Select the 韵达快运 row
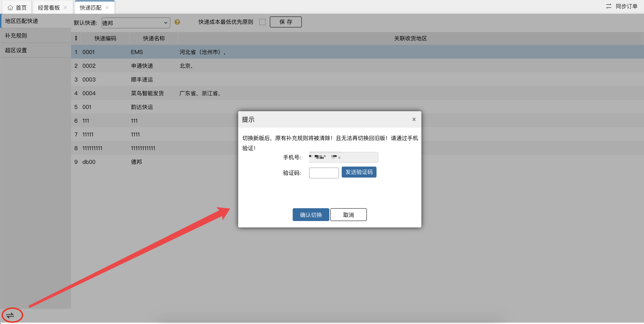 (357, 107)
